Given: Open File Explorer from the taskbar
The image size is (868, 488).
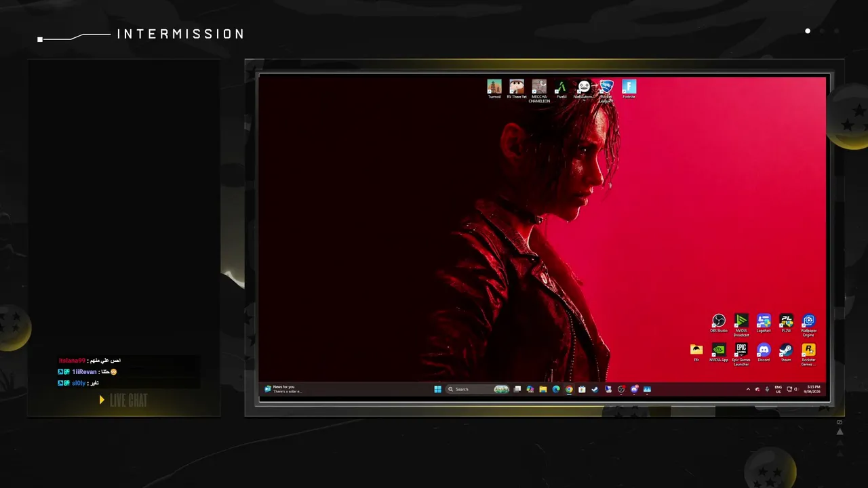Looking at the screenshot, I should [x=543, y=389].
